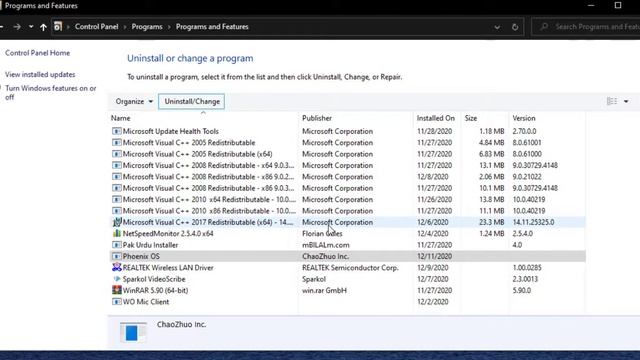
Task: Open the recent locations dropdown arrow
Action: click(x=31, y=27)
